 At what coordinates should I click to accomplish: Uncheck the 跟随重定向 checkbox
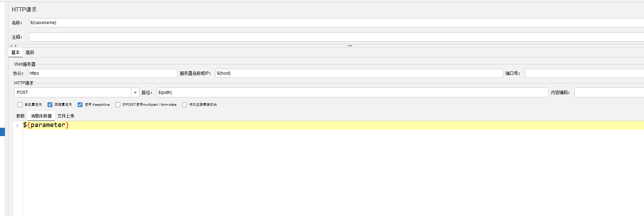(x=50, y=105)
